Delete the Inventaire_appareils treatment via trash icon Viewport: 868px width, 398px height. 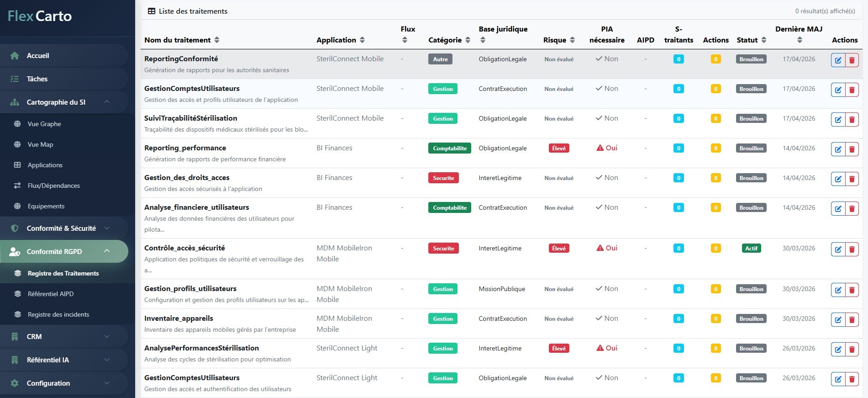852,319
